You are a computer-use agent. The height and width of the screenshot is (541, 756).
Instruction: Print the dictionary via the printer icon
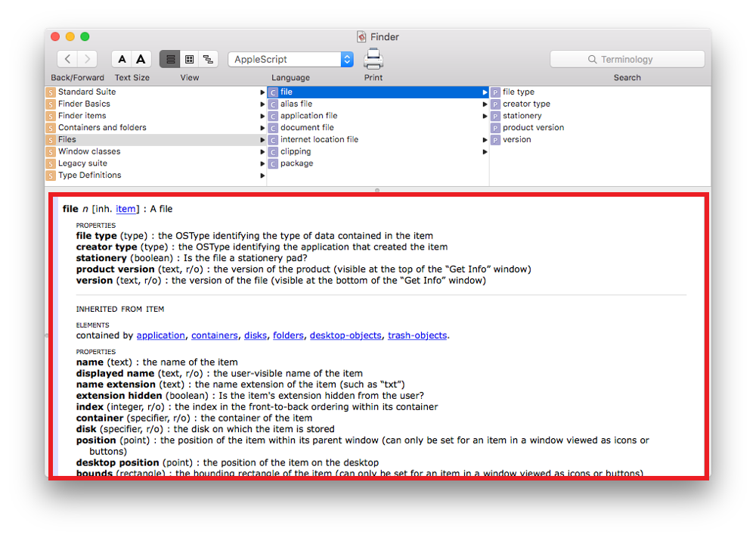click(373, 59)
